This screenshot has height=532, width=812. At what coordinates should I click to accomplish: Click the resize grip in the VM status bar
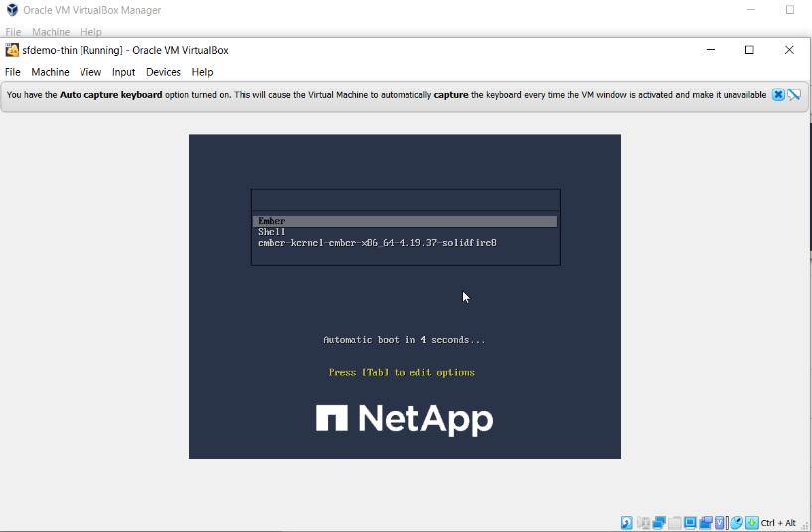(x=805, y=526)
